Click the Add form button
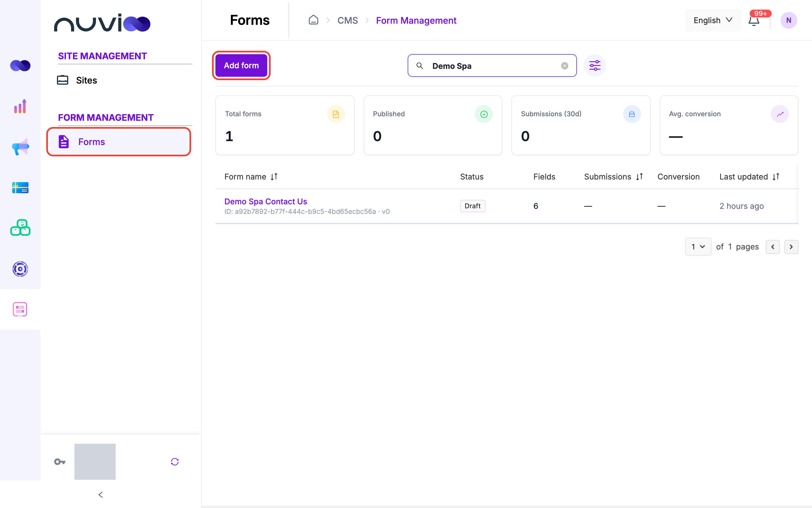Viewport: 812px width, 508px height. pyautogui.click(x=241, y=65)
